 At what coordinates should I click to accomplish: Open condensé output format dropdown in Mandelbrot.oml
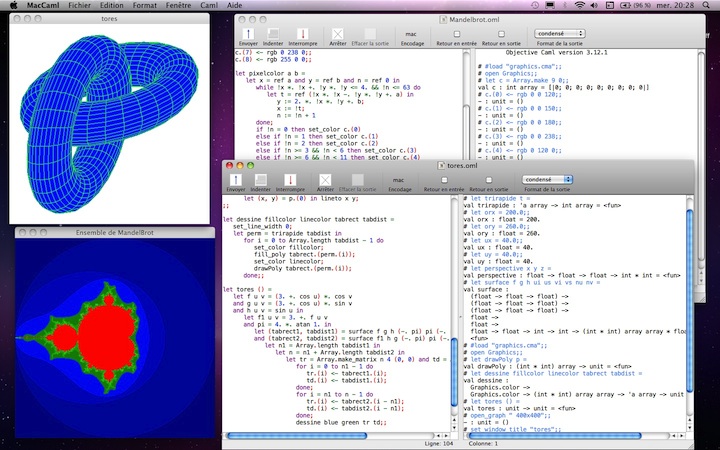click(559, 34)
